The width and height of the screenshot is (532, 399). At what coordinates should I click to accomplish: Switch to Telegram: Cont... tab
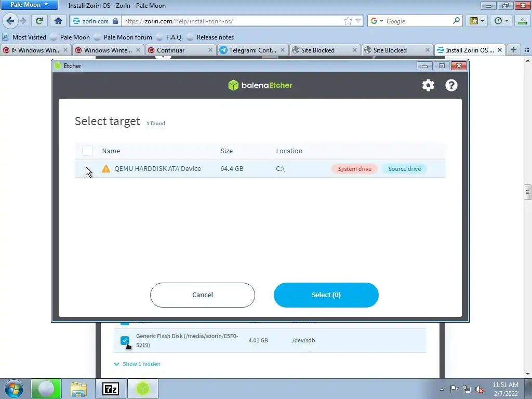click(x=252, y=50)
